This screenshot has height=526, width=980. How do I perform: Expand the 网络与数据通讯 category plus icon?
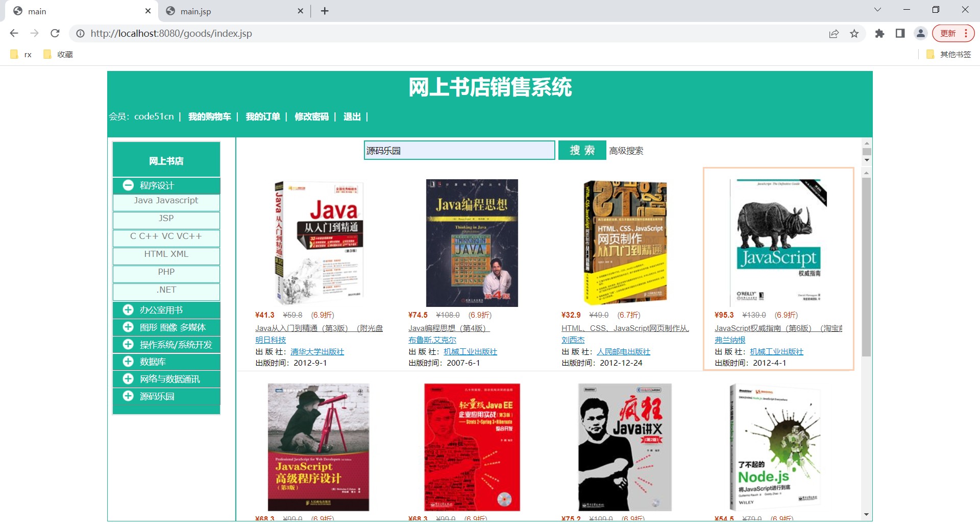128,379
